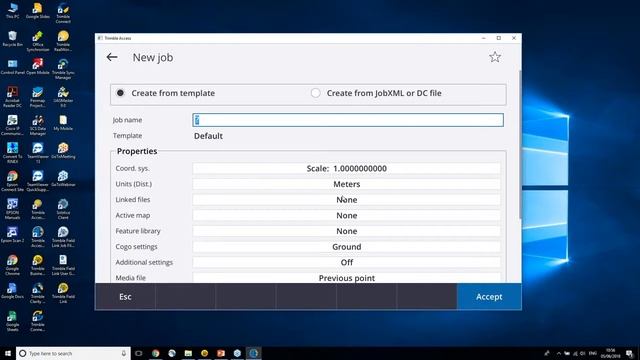Open Cogo settings Ground property
This screenshot has height=360, width=640.
[x=347, y=247]
